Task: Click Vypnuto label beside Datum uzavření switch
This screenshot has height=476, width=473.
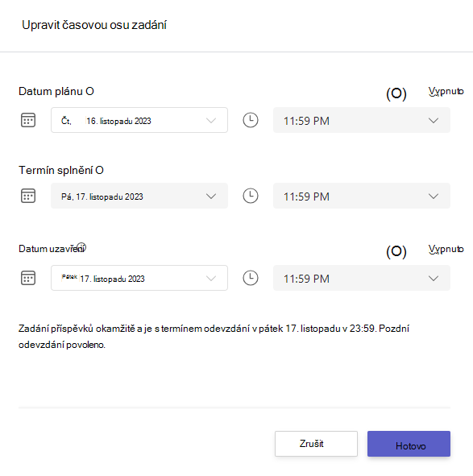Action: pos(446,249)
